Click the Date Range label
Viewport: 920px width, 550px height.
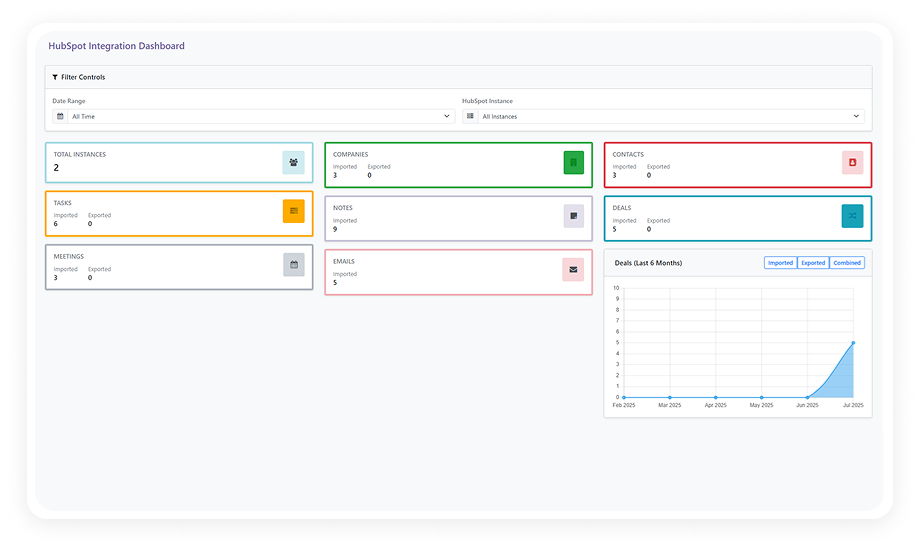[x=69, y=101]
